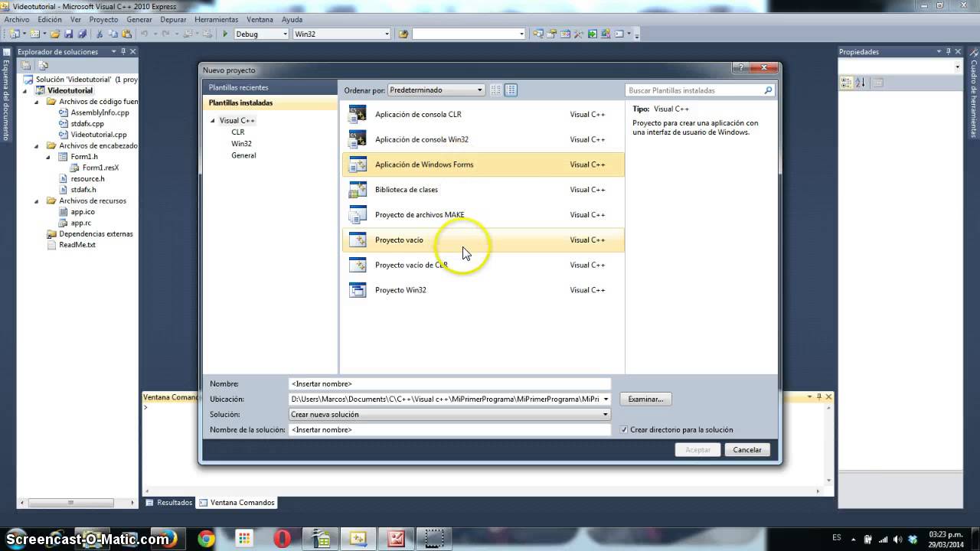Select Proyecto Win32 template
Viewport: 980px width, 551px height.
click(483, 290)
